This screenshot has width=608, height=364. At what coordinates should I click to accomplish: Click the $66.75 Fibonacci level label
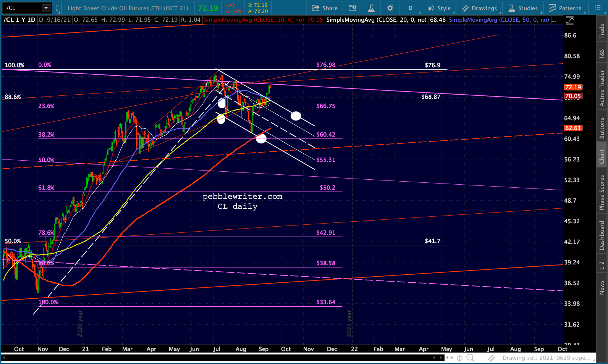point(326,106)
